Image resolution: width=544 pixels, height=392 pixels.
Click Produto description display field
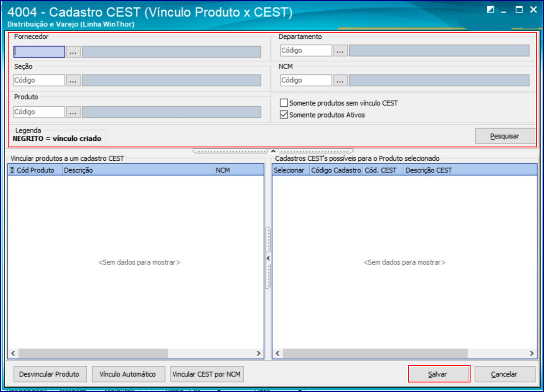171,112
